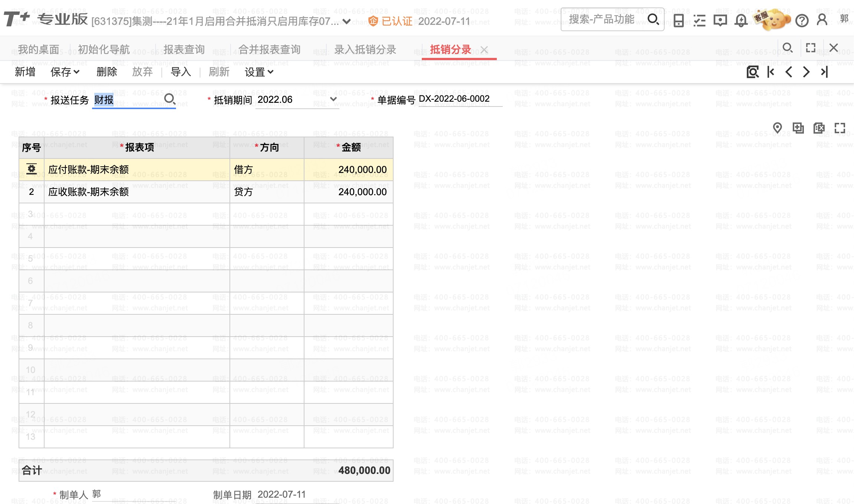Expand the company account dropdown arrow

click(x=346, y=22)
